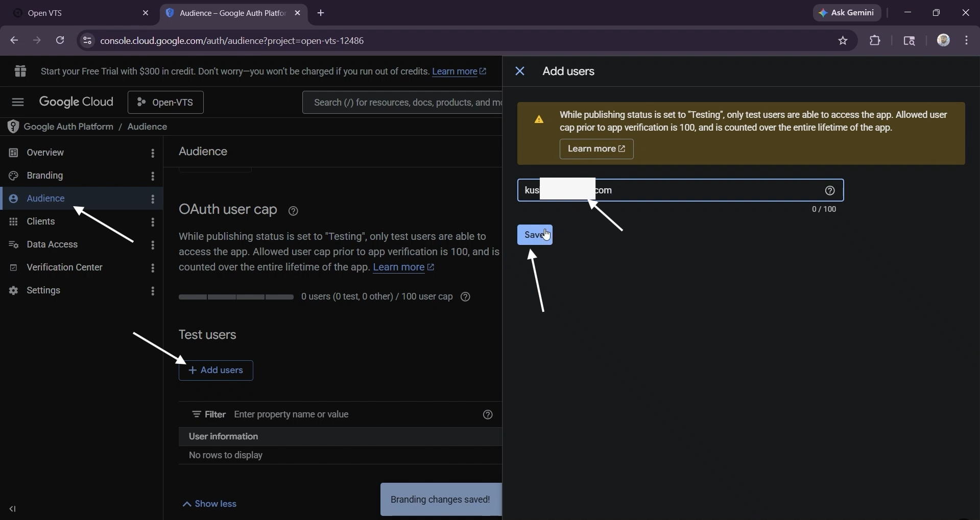Open the media/tab search icon in toolbar
The image size is (980, 520).
pos(909,41)
